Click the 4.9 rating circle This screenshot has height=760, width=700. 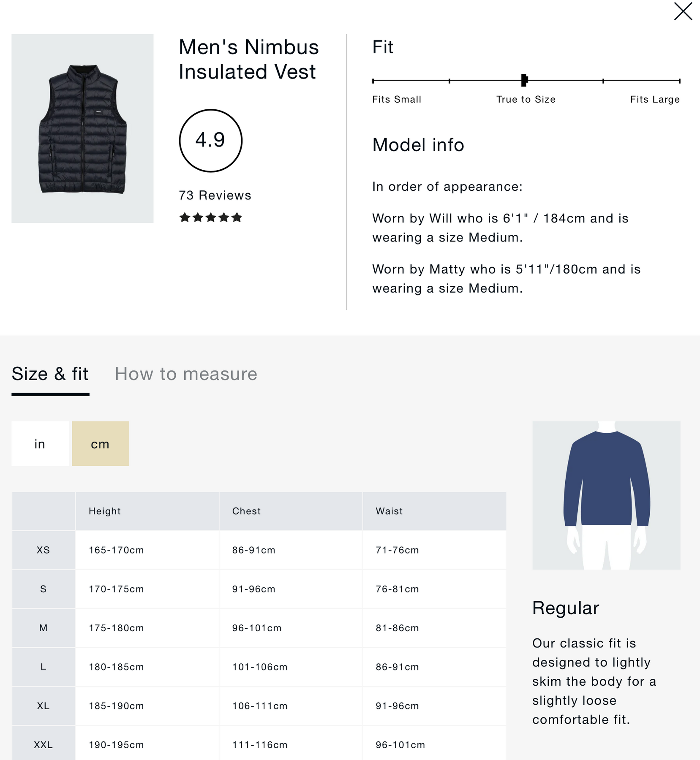coord(210,141)
